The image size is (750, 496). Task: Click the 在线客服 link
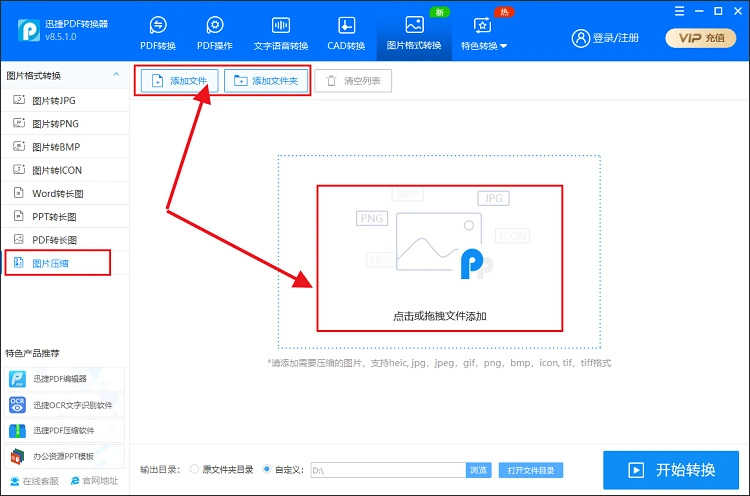click(x=34, y=481)
